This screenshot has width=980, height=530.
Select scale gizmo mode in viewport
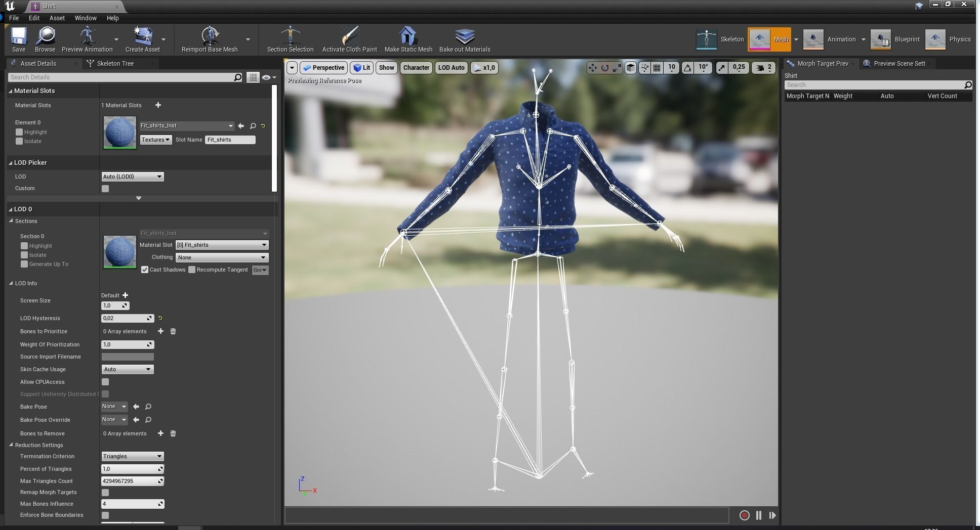pos(617,68)
